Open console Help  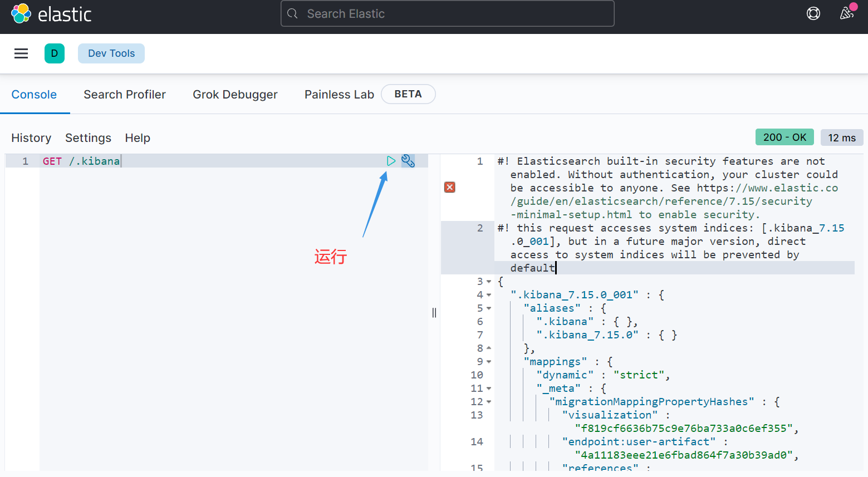pyautogui.click(x=138, y=138)
